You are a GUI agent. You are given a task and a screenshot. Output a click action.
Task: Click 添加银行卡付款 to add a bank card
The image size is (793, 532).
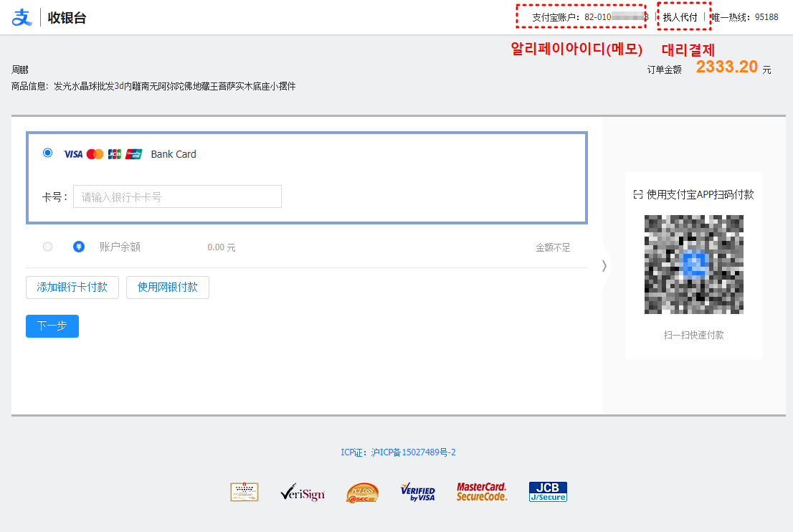tap(72, 288)
